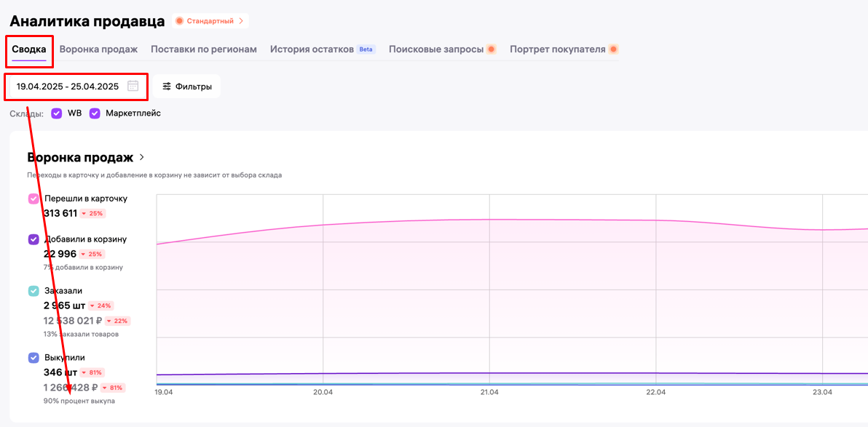Uncheck the WB warehouse checkbox

point(57,113)
